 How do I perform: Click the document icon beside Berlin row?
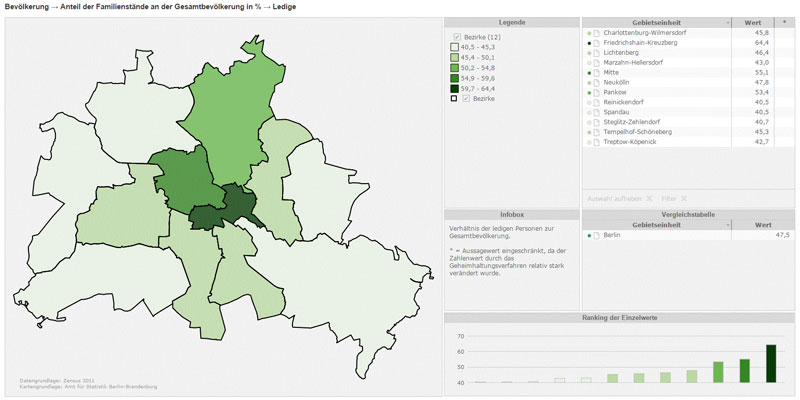tap(596, 235)
